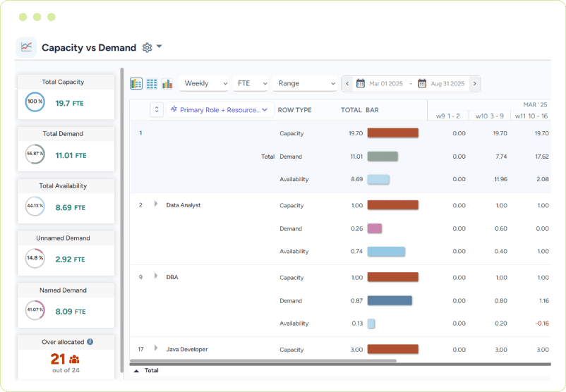Click the Data Analyst availability bar

pos(386,252)
